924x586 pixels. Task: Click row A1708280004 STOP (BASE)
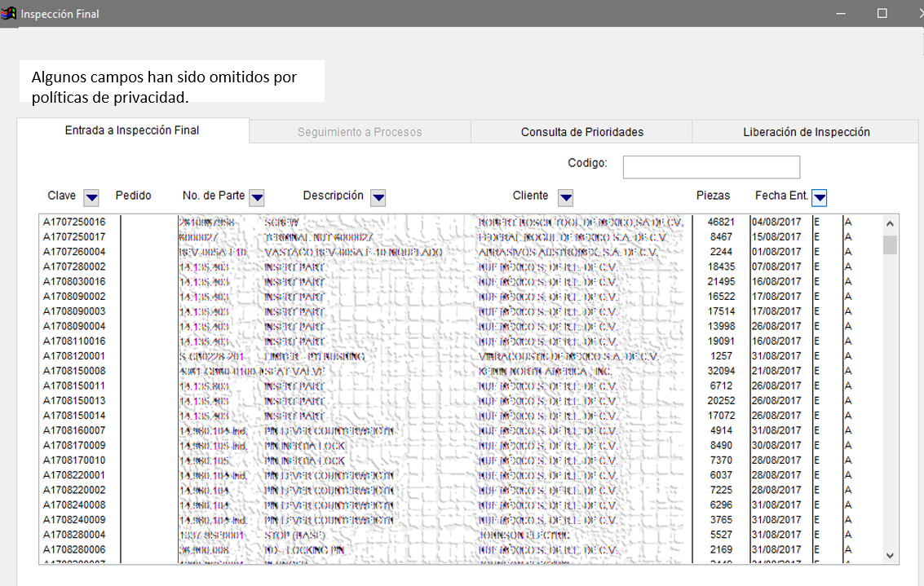pyautogui.click(x=74, y=535)
